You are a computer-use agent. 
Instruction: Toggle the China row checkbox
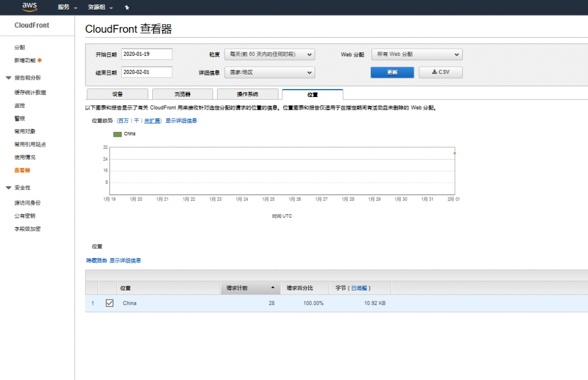(x=110, y=303)
